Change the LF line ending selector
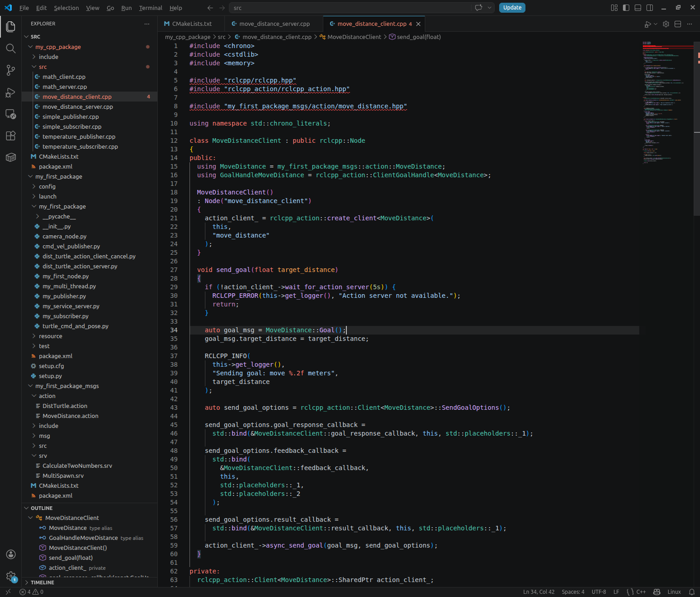This screenshot has width=700, height=597. [616, 592]
